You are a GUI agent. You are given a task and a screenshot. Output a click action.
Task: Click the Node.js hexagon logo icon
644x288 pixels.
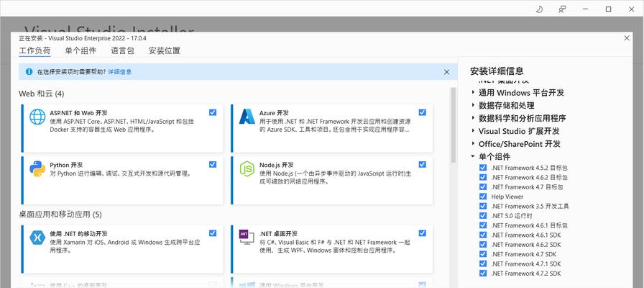(x=247, y=168)
